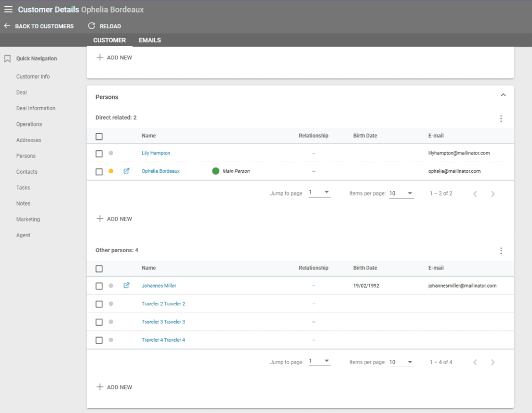The height and width of the screenshot is (413, 532).
Task: Tick the Traveler 3 Traveler 3 checkbox
Action: coord(99,322)
